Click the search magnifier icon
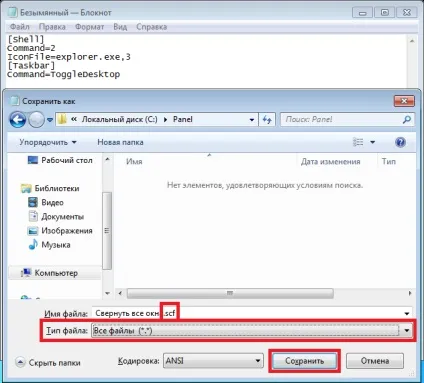Viewport: 424px width, 383px height. (x=406, y=119)
